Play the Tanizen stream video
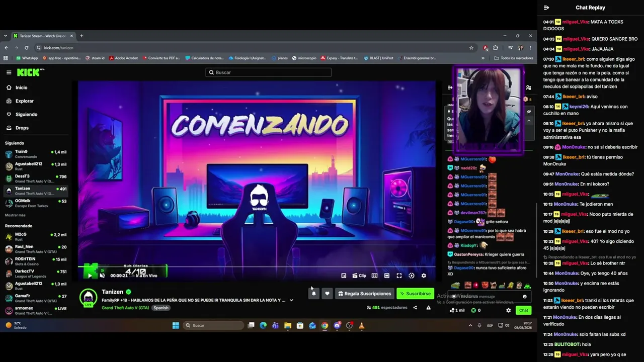644x362 pixels. pos(90,276)
